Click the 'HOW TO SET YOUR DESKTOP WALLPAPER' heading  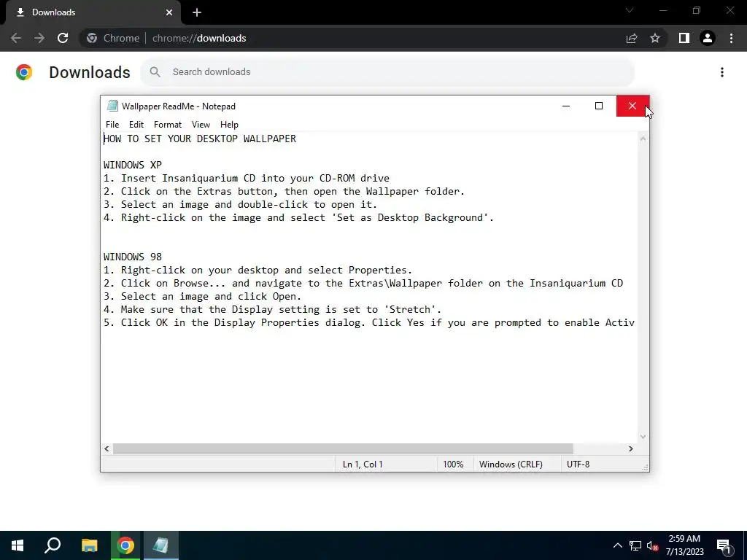[x=200, y=139]
